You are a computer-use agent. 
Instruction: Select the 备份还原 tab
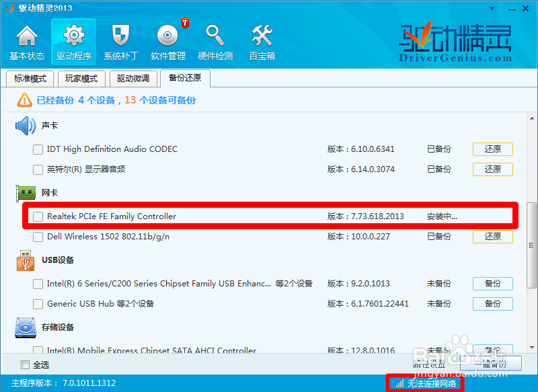click(x=185, y=78)
